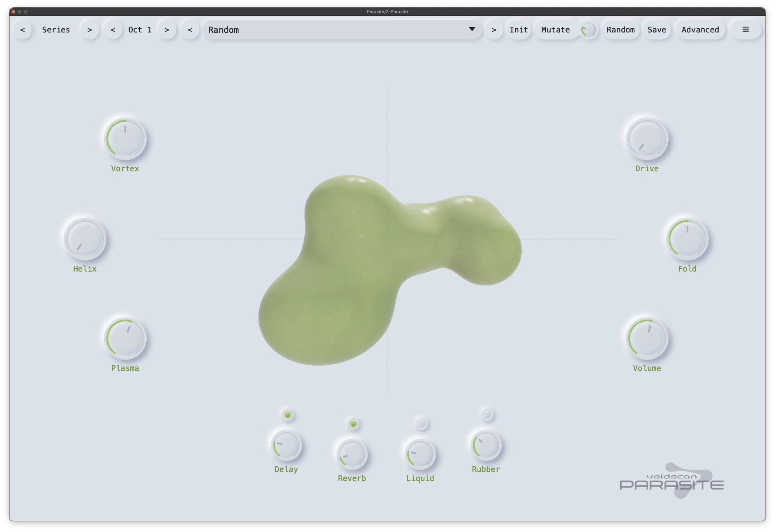Click the Init button
The image size is (775, 532).
click(x=519, y=30)
